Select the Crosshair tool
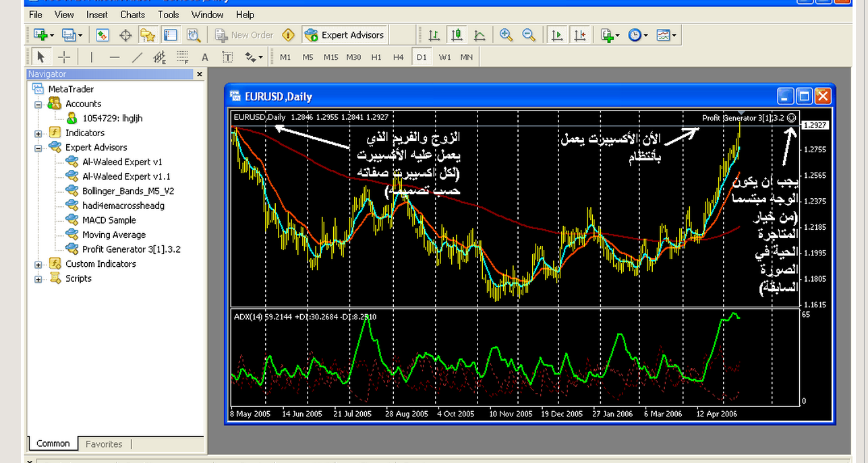The width and height of the screenshot is (868, 463). 63,57
